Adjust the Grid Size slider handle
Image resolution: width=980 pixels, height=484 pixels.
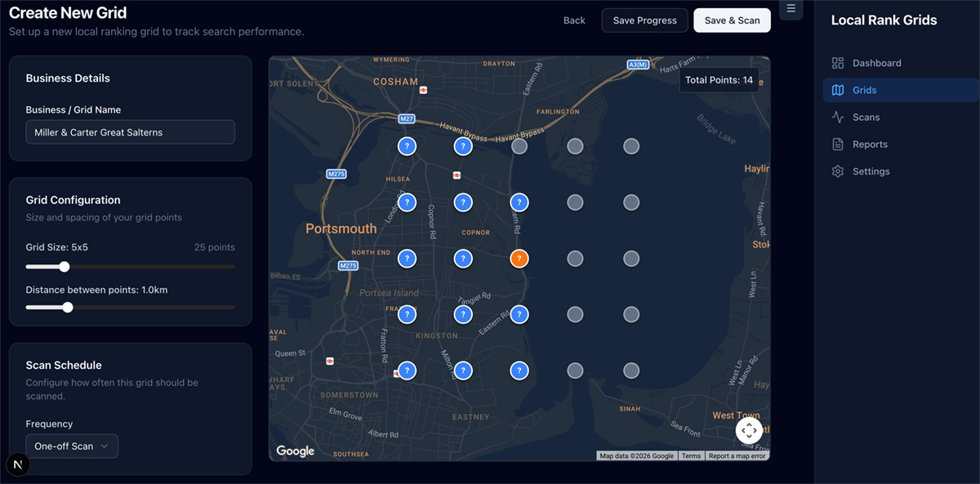point(65,266)
